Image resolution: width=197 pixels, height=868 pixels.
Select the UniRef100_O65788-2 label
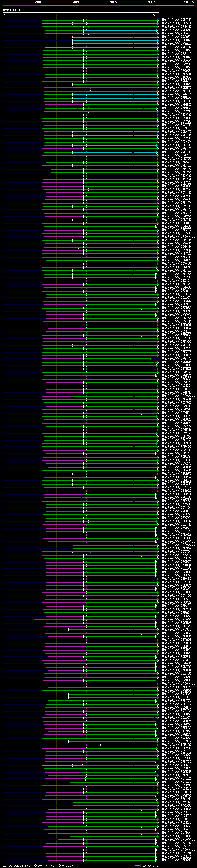179,274
